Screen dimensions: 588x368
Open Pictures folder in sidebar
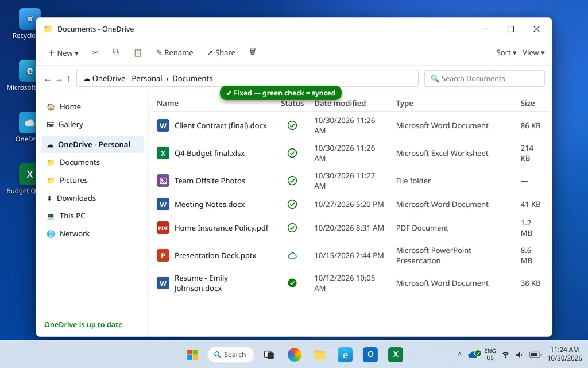click(x=92, y=180)
